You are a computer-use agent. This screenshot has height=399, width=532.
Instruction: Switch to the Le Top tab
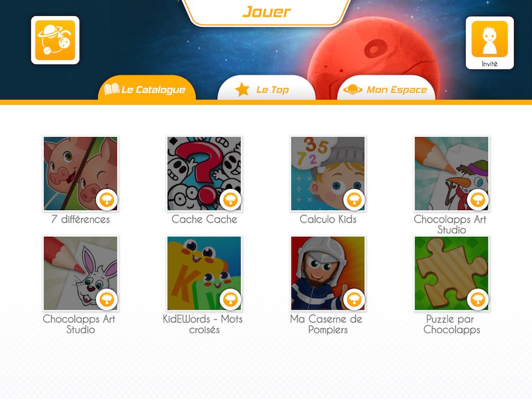pyautogui.click(x=267, y=89)
